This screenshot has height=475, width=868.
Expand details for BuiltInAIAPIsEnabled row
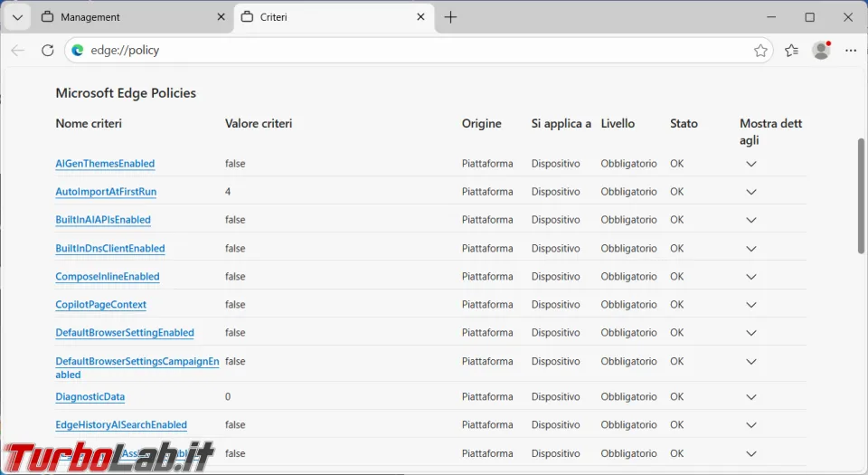coord(751,221)
